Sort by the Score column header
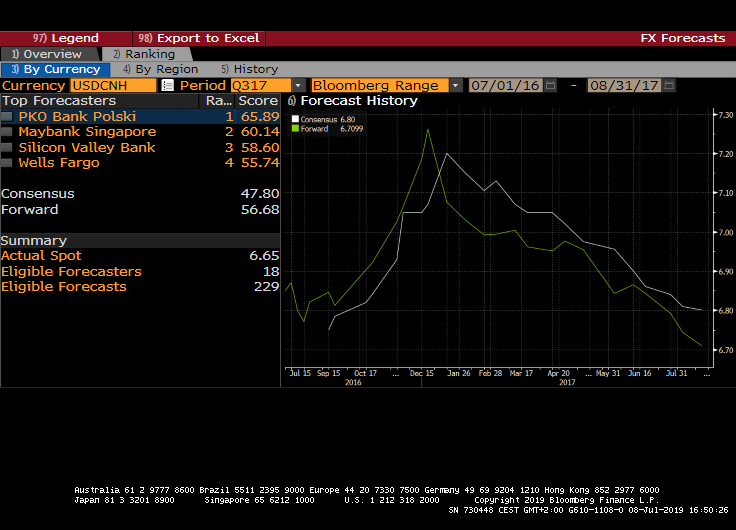This screenshot has height=530, width=736. [257, 101]
